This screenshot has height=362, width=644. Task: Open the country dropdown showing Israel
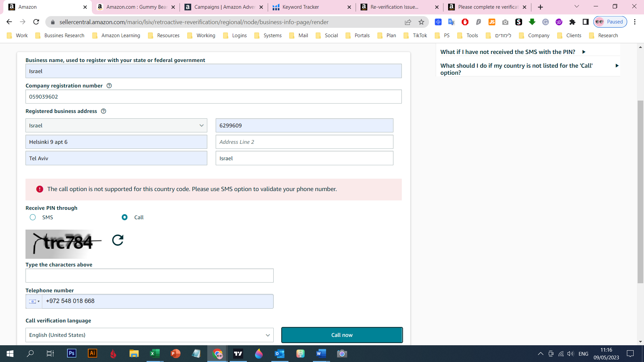point(116,125)
